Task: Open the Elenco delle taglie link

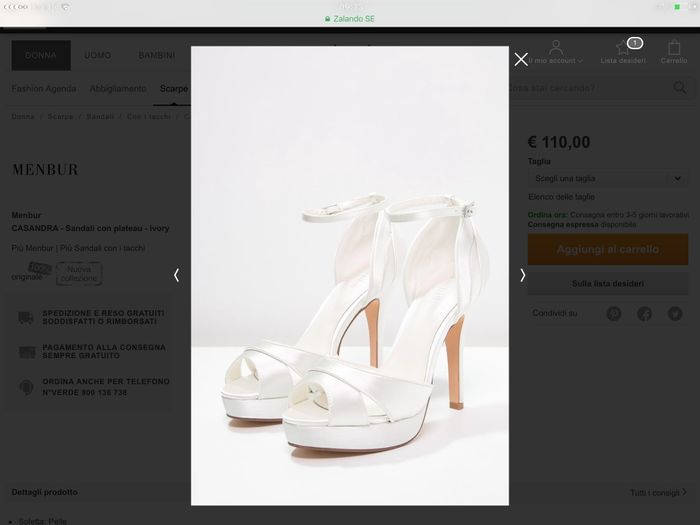Action: pyautogui.click(x=561, y=197)
